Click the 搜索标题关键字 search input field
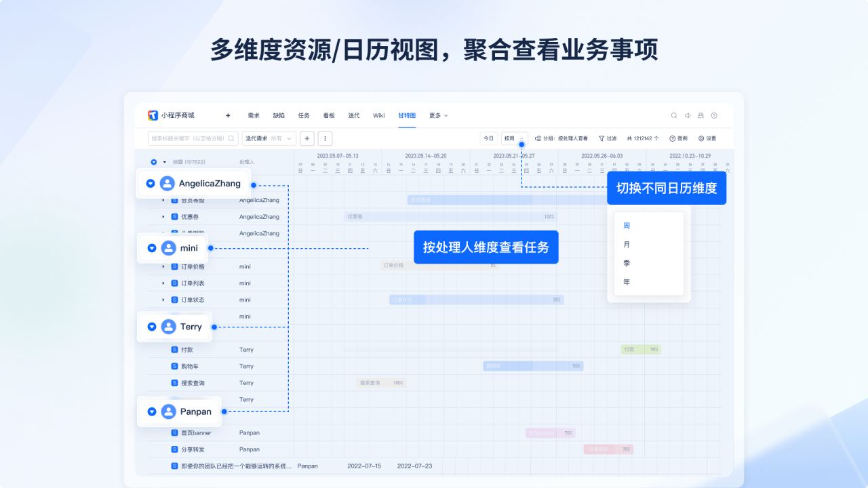The image size is (868, 488). (193, 138)
